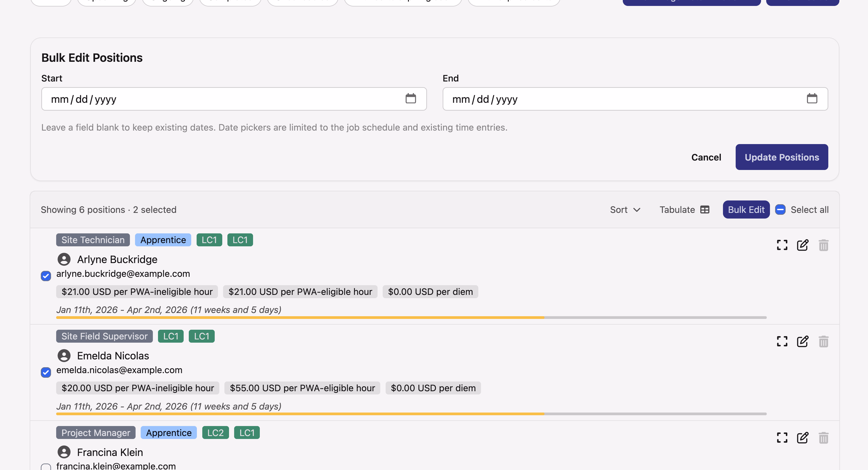868x470 pixels.
Task: Click Arlyne Buckridge date progress bar
Action: (x=411, y=318)
